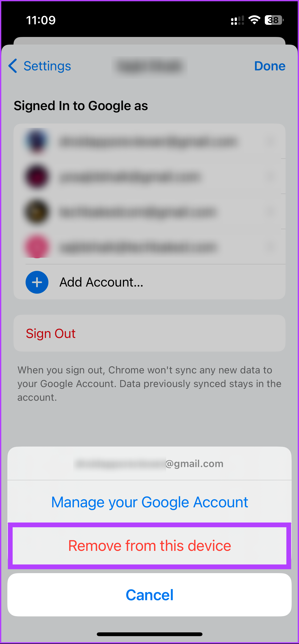
Task: Select the third olive-colored account avatar
Action: [37, 212]
